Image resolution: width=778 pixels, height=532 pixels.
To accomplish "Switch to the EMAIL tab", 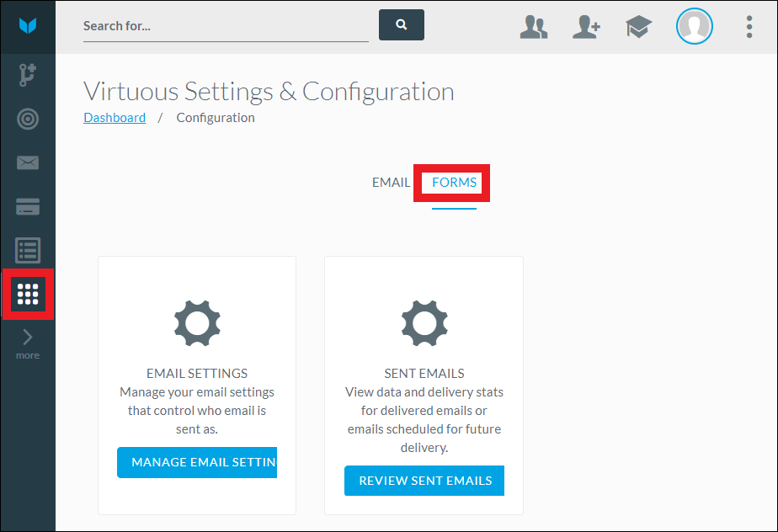I will (x=391, y=183).
